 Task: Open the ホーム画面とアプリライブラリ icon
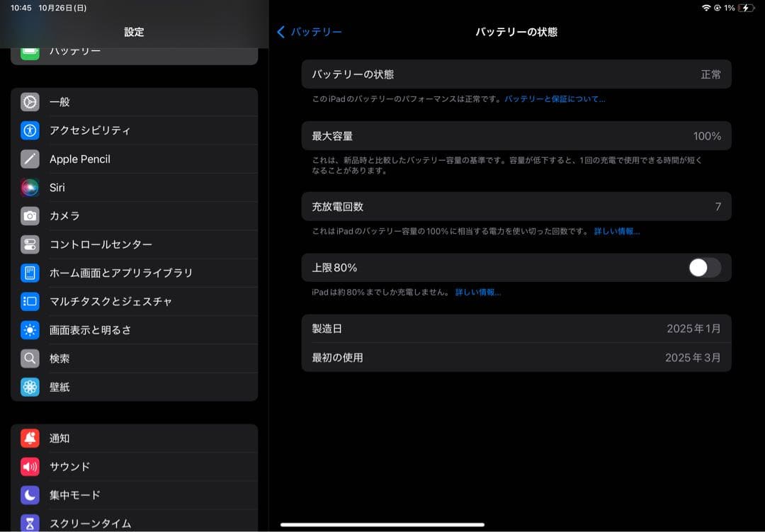point(30,273)
